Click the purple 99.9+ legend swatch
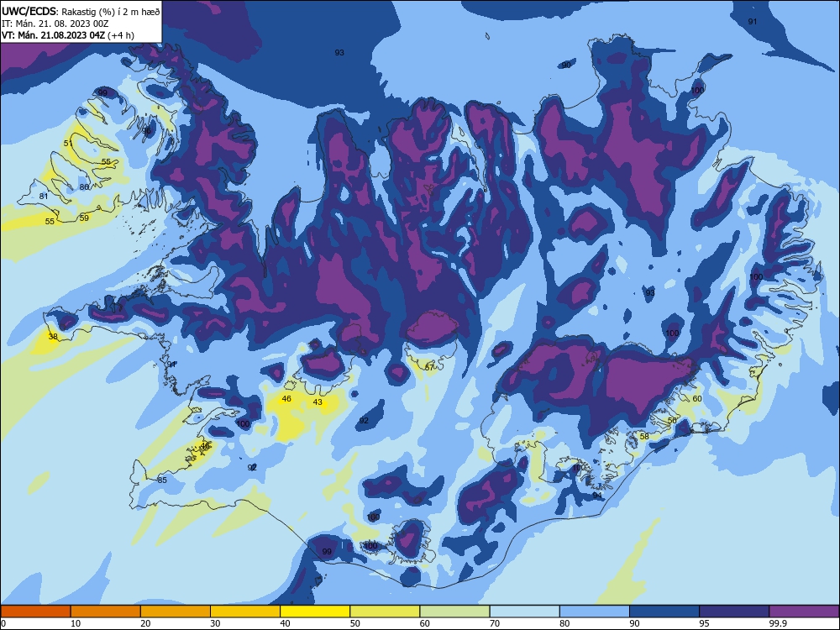The height and width of the screenshot is (630, 840). point(804,612)
